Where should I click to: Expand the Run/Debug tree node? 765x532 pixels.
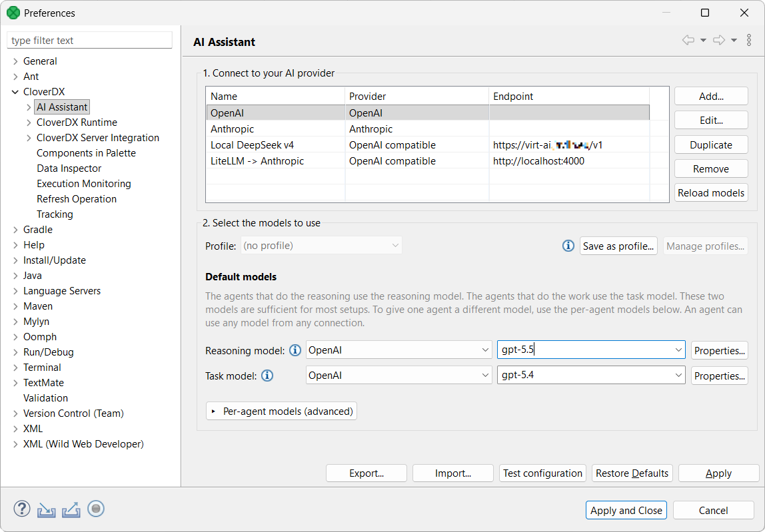pos(15,352)
